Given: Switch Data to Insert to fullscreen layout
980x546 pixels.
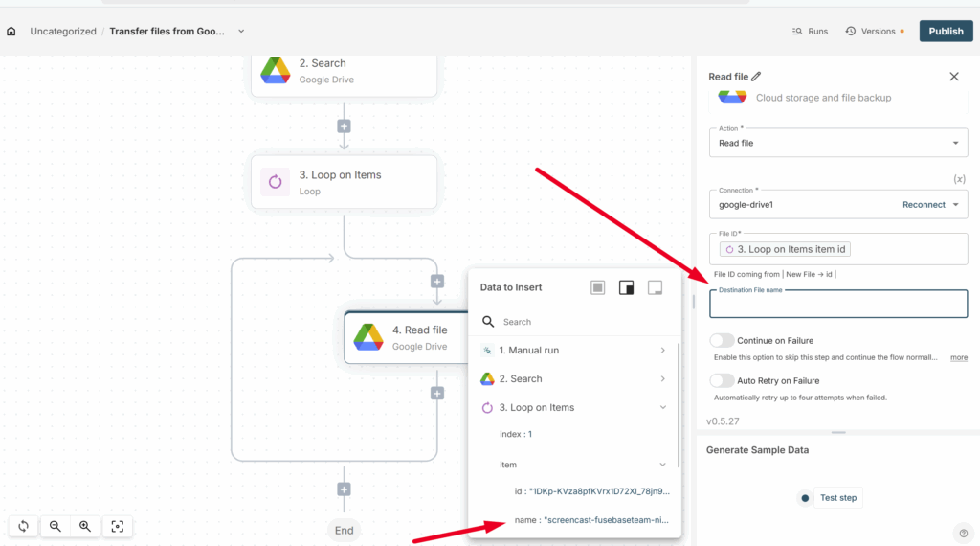Looking at the screenshot, I should pyautogui.click(x=598, y=287).
